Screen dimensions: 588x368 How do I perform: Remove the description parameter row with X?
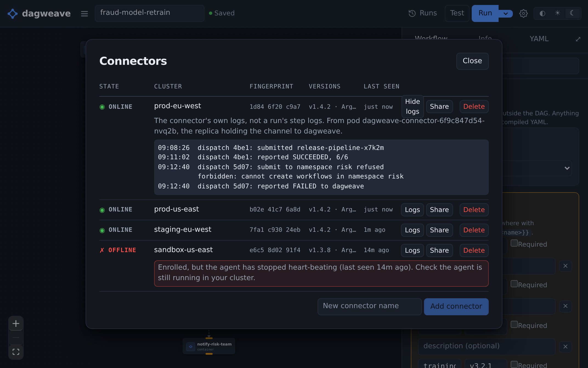pyautogui.click(x=565, y=347)
